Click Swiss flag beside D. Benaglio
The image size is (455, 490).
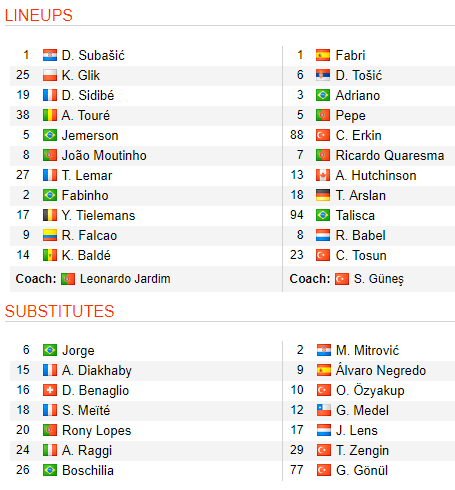click(x=50, y=390)
